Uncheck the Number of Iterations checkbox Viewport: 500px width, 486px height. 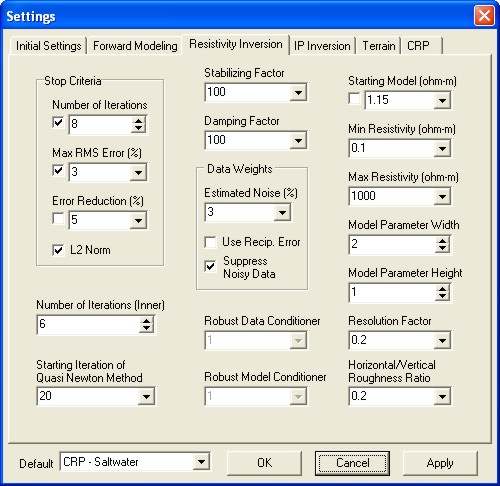(x=58, y=123)
